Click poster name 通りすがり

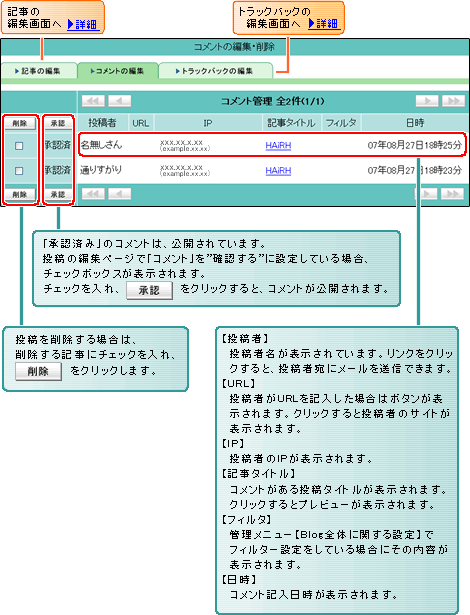click(x=101, y=170)
